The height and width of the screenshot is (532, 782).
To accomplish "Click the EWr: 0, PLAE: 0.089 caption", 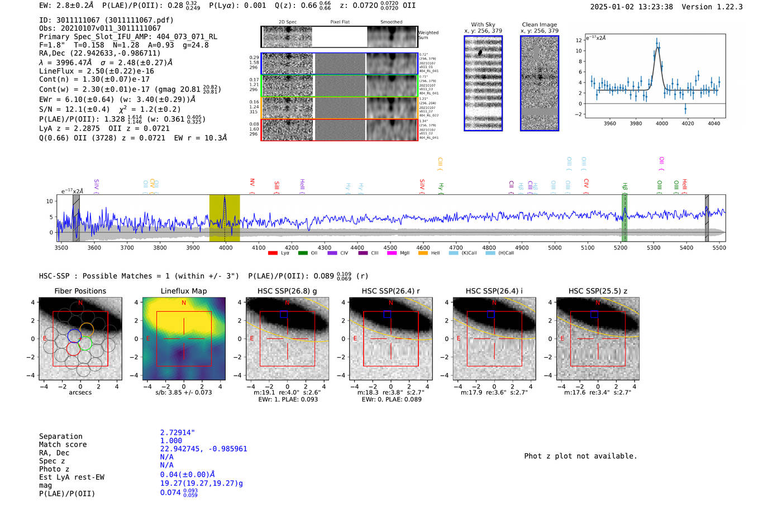I will click(391, 399).
